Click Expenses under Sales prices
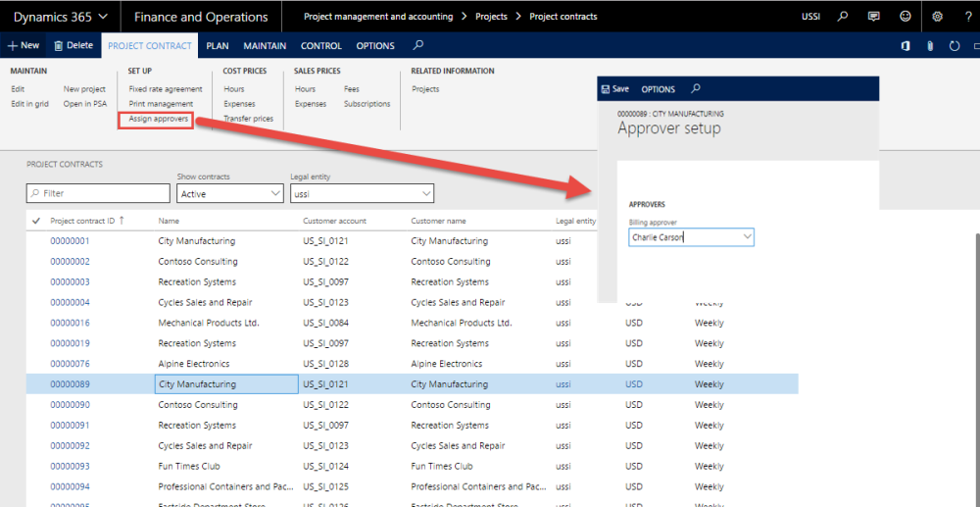The height and width of the screenshot is (507, 980). [x=311, y=104]
